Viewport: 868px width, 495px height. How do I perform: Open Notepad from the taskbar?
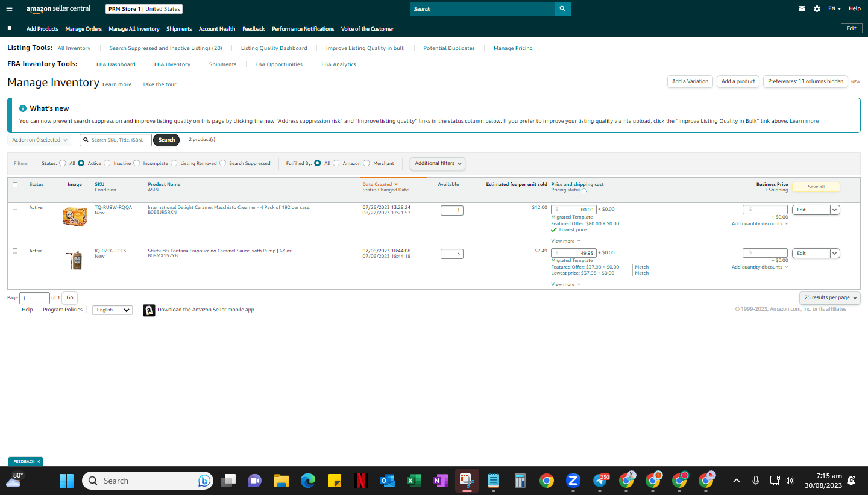[494, 481]
